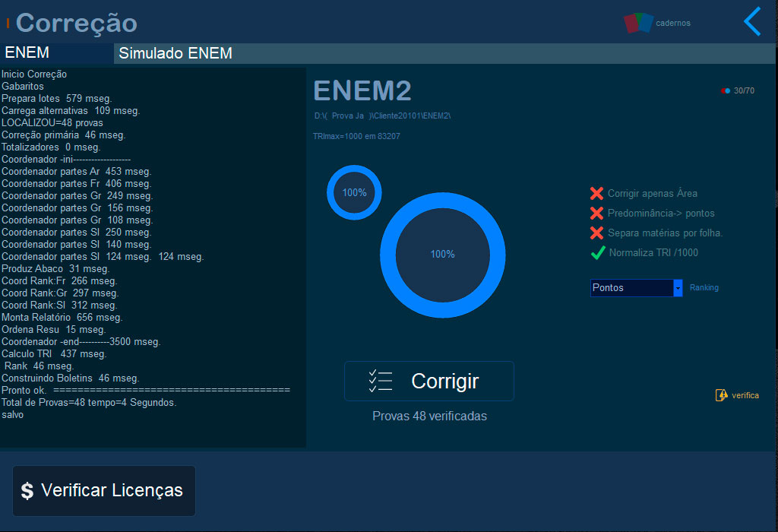The image size is (778, 532).
Task: Click the Provas 48 verificadas status text
Action: pos(430,416)
